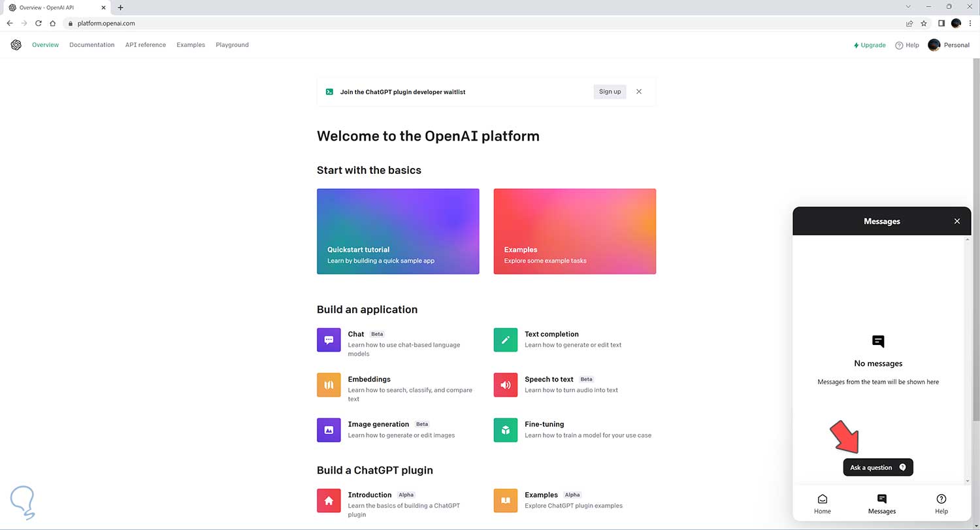Click the share page icon in the address bar
Viewport: 980px width, 530px height.
909,23
